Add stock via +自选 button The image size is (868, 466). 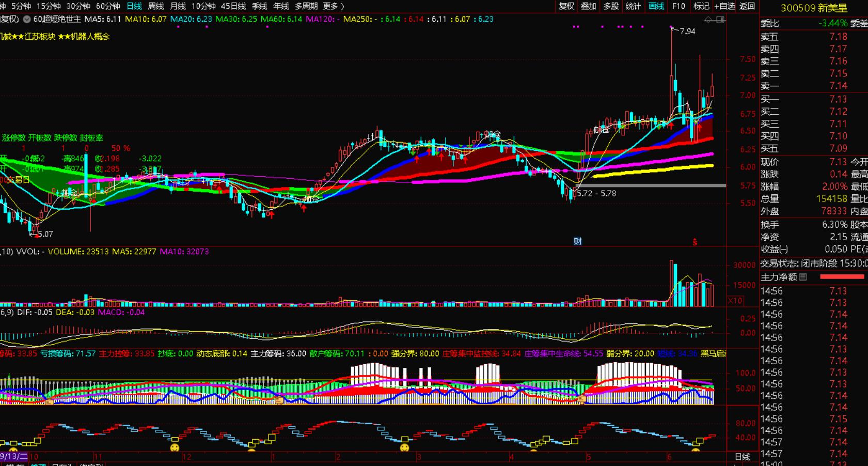tap(725, 6)
